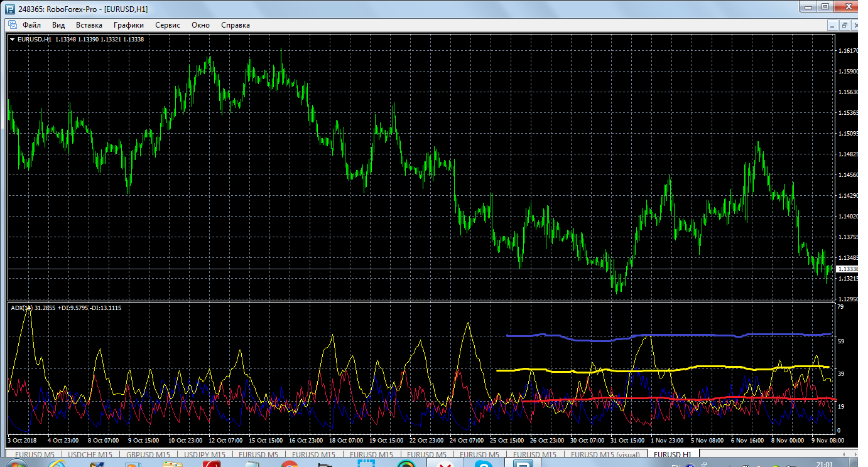Click the chart document icon left of Файл

point(12,25)
